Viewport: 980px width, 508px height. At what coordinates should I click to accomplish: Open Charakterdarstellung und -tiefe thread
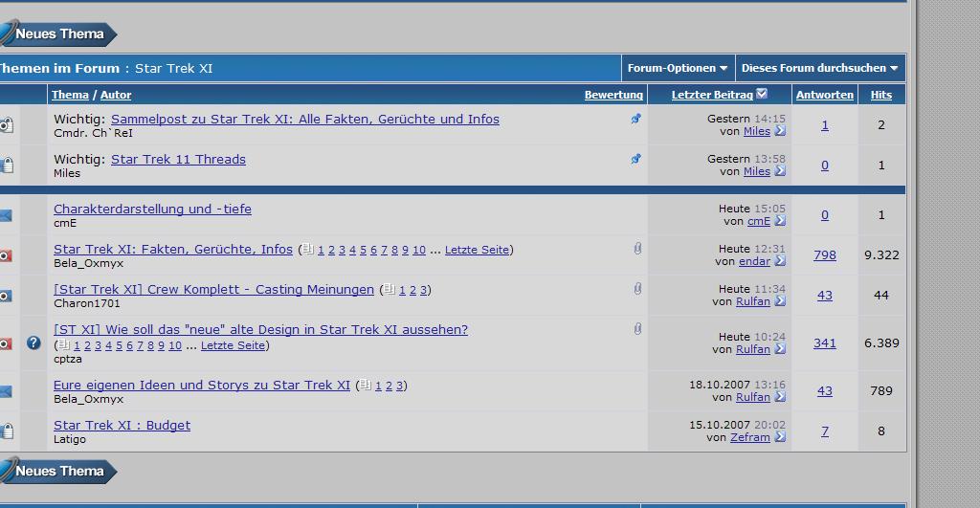pos(152,209)
